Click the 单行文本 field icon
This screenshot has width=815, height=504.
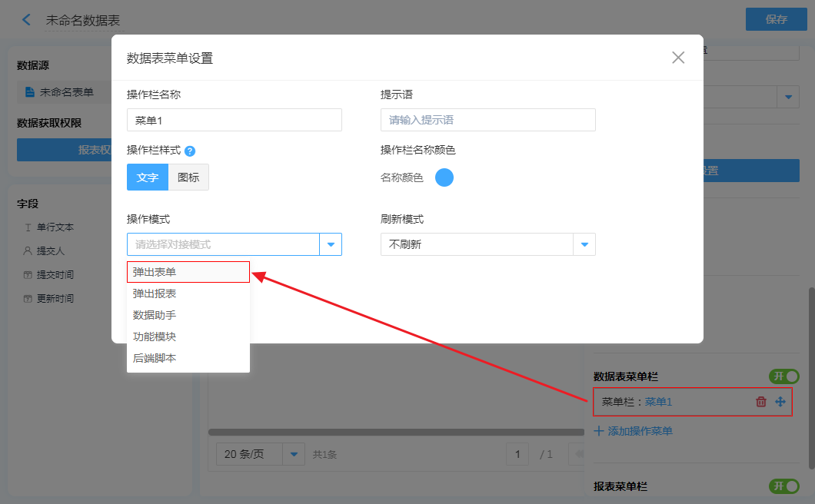(28, 227)
